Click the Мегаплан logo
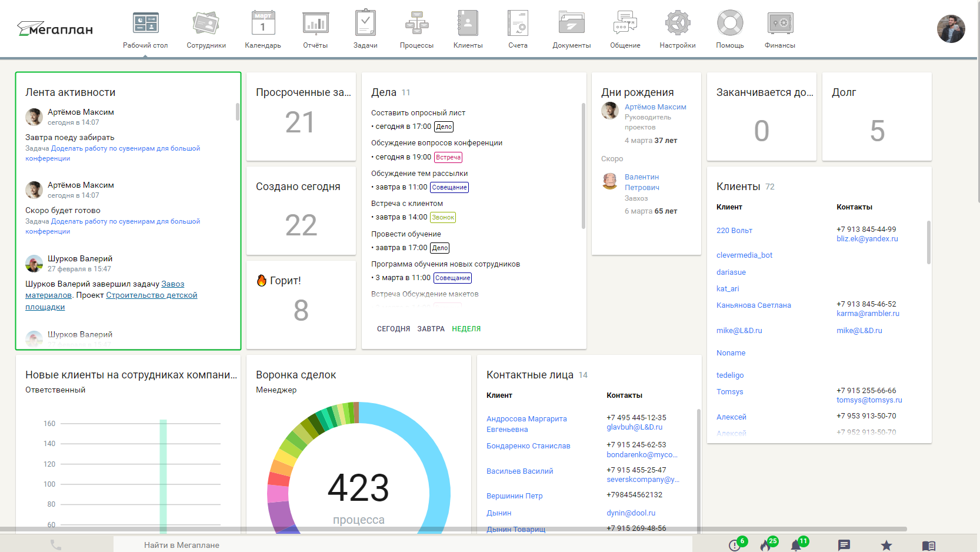The height and width of the screenshot is (552, 980). coord(55,29)
